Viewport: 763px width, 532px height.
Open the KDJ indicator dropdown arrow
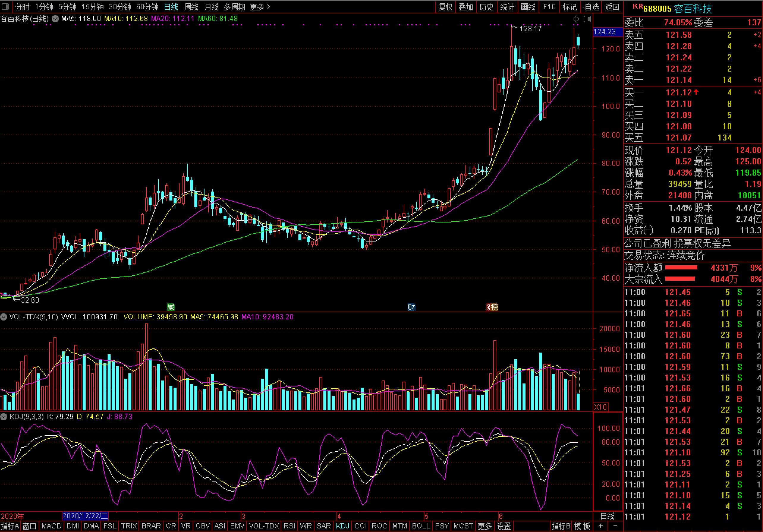4,416
